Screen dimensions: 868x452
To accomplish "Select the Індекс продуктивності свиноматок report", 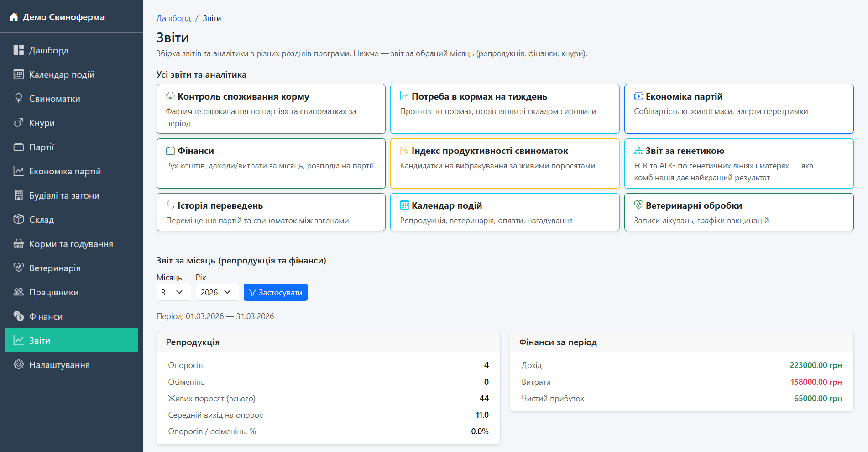I will (x=504, y=163).
